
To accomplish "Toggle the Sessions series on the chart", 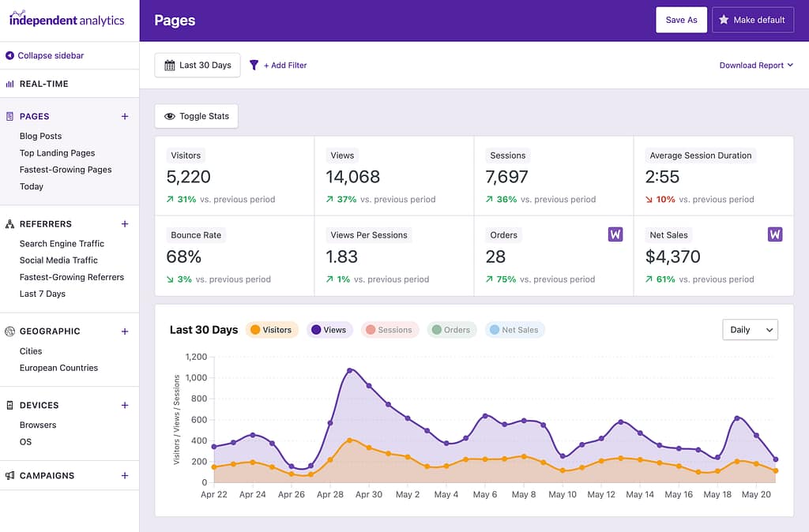I will click(x=389, y=330).
